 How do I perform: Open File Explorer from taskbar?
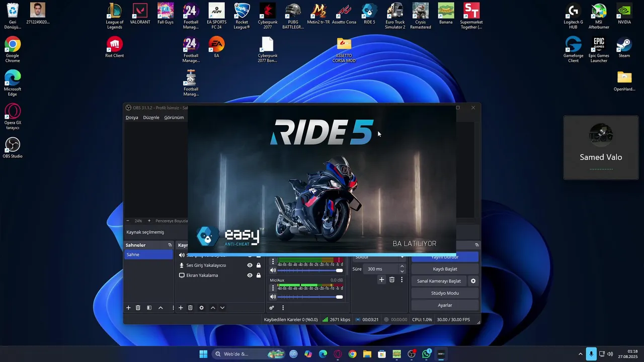[x=367, y=354]
